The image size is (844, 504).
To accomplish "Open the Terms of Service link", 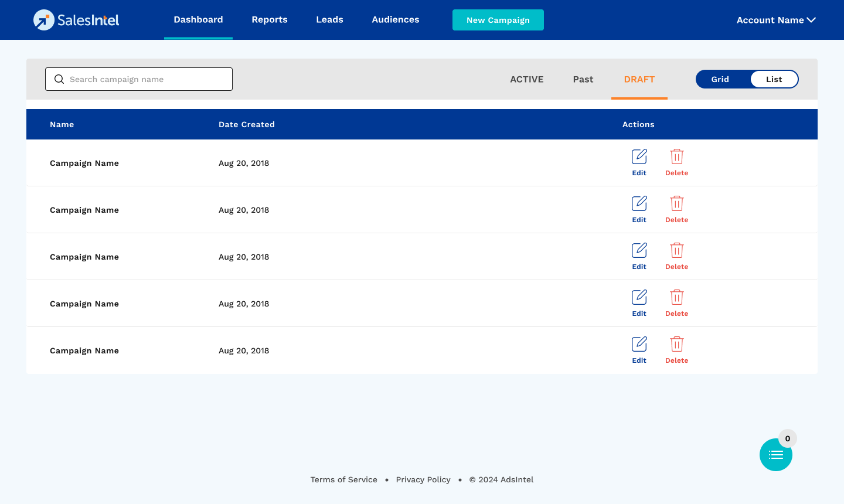I will pyautogui.click(x=343, y=479).
